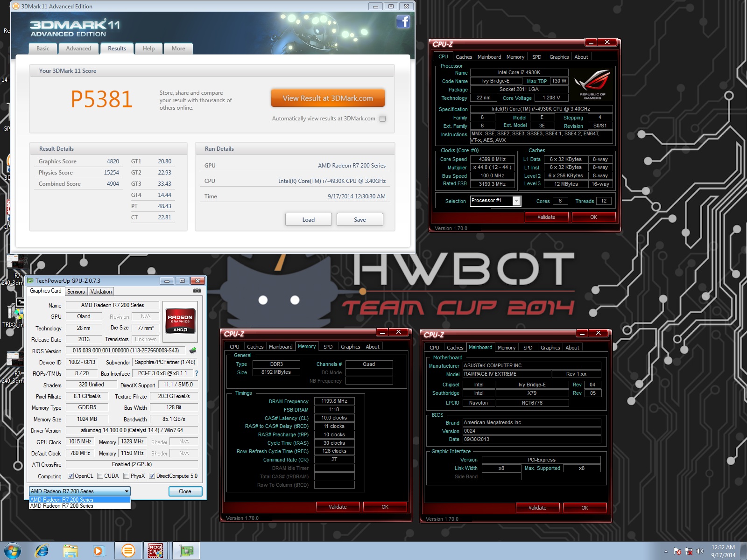Image resolution: width=747 pixels, height=560 pixels.
Task: Click the volume speaker tray icon
Action: (x=699, y=551)
